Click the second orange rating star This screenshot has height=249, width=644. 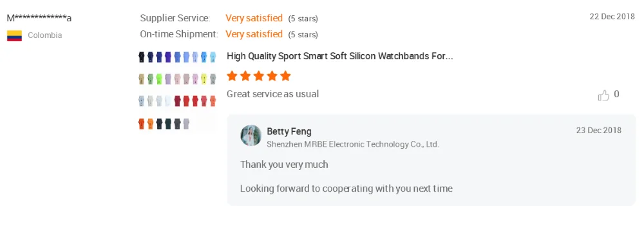[245, 76]
